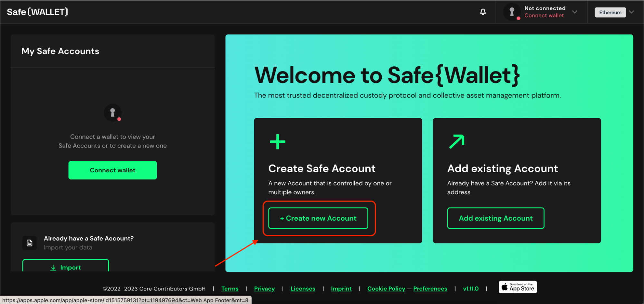Expand the wallet connection chevron in the header

point(575,12)
